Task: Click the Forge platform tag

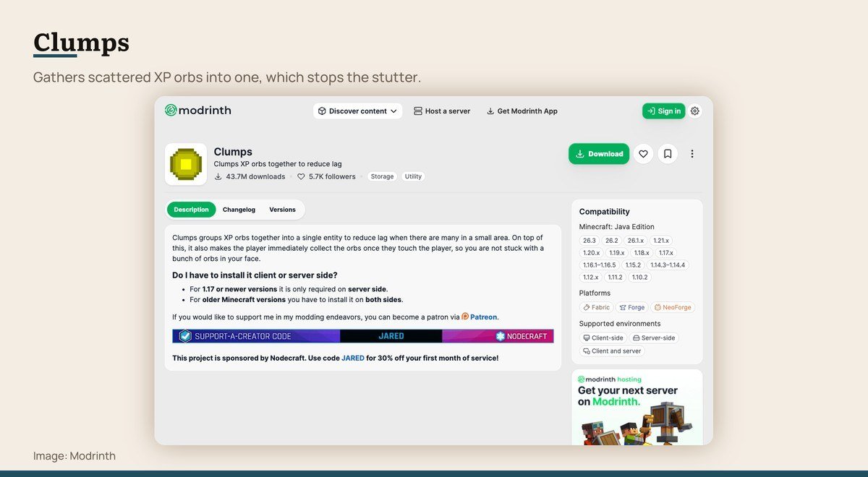Action: coord(632,307)
